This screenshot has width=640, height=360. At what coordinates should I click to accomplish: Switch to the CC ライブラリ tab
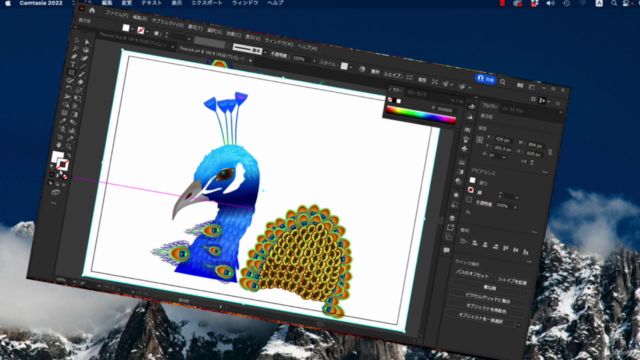pyautogui.click(x=513, y=110)
